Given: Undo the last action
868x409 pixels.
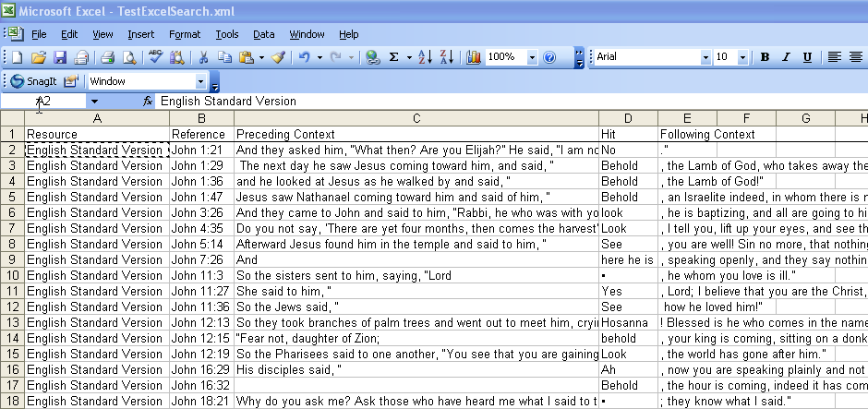Looking at the screenshot, I should coord(305,57).
